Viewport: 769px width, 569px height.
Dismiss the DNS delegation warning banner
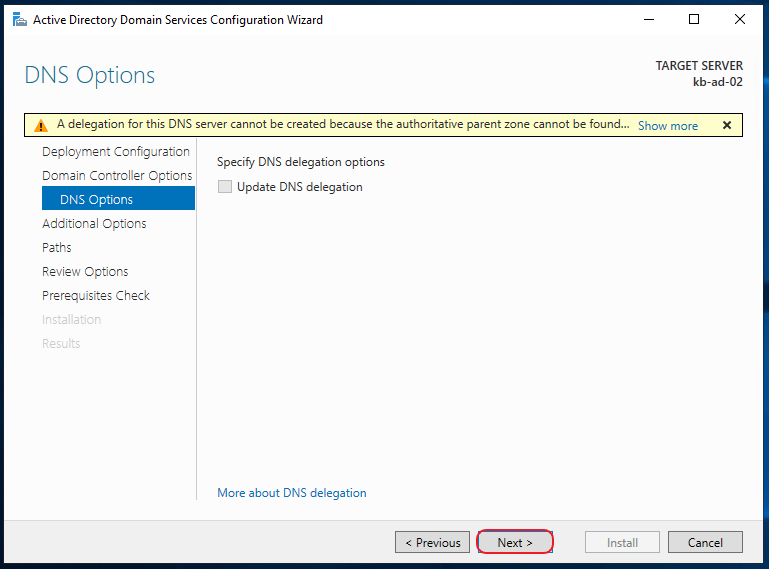point(727,125)
